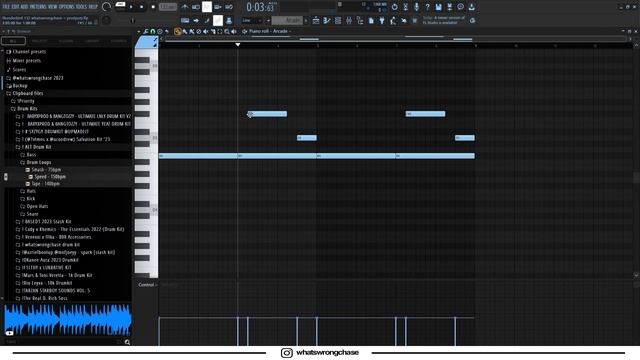
Task: Open the plugin picker plug icon
Action: click(382, 20)
